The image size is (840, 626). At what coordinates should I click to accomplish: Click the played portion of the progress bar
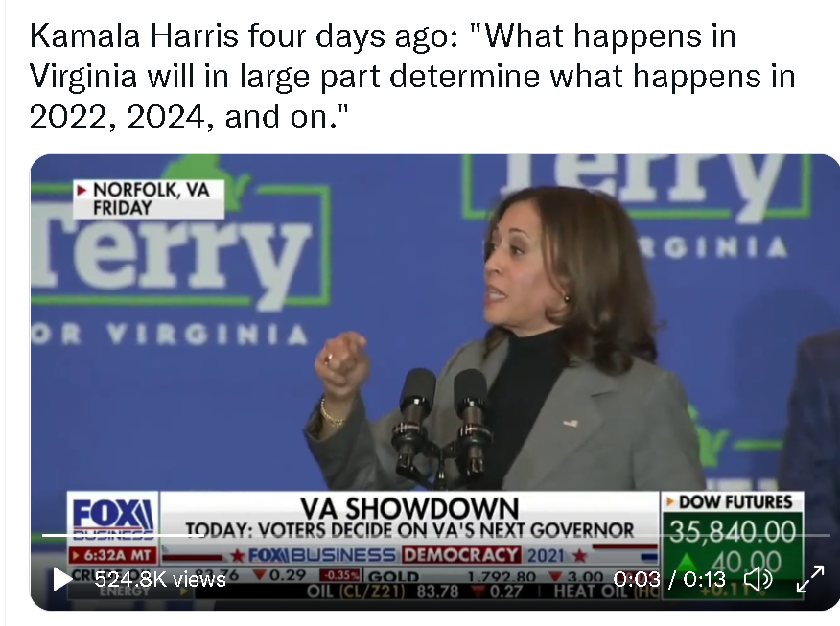pyautogui.click(x=123, y=535)
